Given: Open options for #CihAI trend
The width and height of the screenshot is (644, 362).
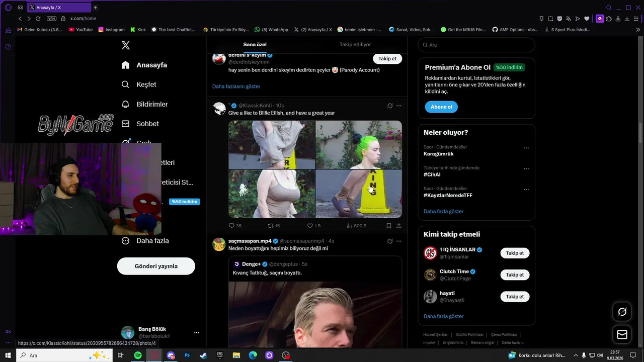Looking at the screenshot, I should pos(526,169).
